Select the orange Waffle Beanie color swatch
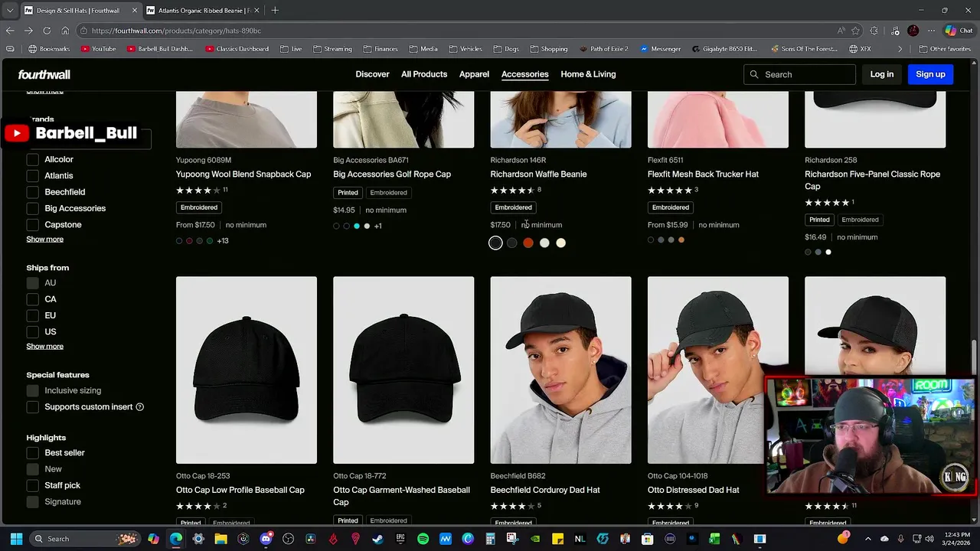980x551 pixels. coord(528,243)
